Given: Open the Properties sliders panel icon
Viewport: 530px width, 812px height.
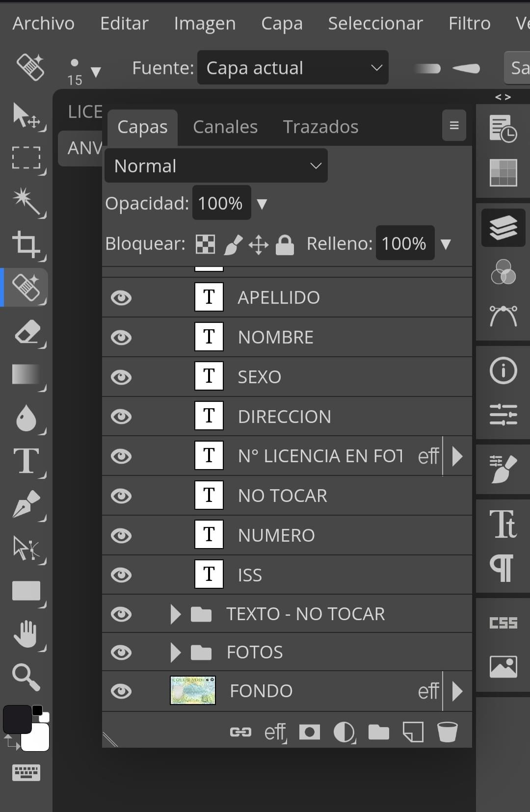Looking at the screenshot, I should [x=503, y=415].
